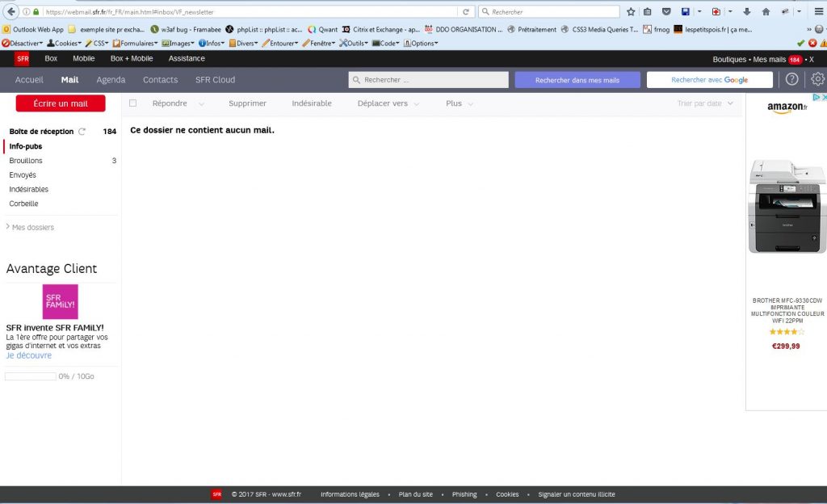Click the Pocket icon in the toolbar
This screenshot has width=827, height=504.
[666, 12]
